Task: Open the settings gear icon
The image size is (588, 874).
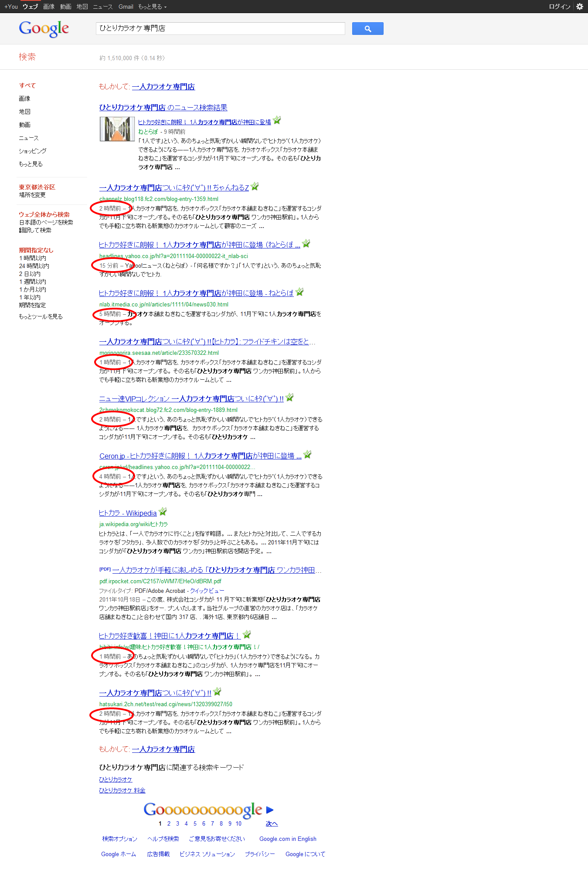Action: [579, 7]
